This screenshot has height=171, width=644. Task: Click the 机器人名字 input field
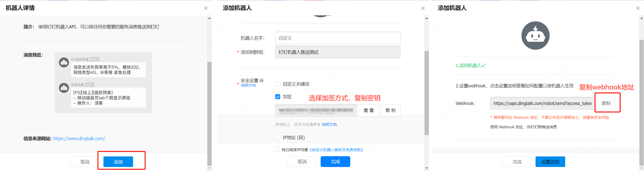[337, 38]
